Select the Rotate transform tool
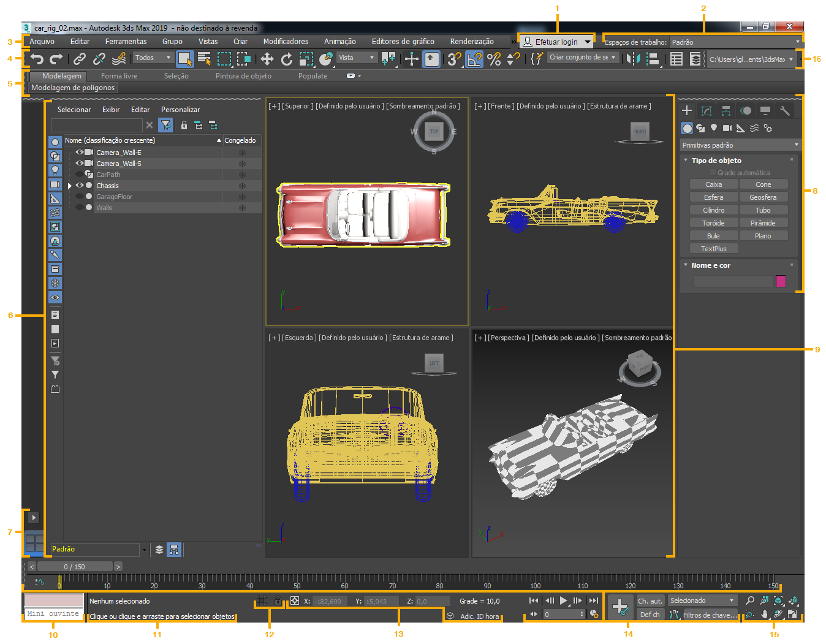The height and width of the screenshot is (644, 826). click(x=286, y=59)
